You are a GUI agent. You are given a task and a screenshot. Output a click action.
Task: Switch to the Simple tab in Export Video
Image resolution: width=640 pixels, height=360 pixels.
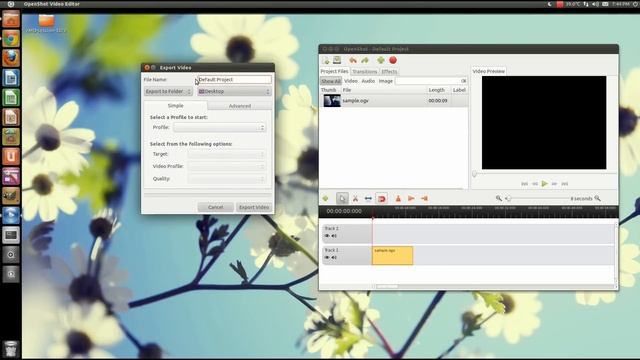176,106
